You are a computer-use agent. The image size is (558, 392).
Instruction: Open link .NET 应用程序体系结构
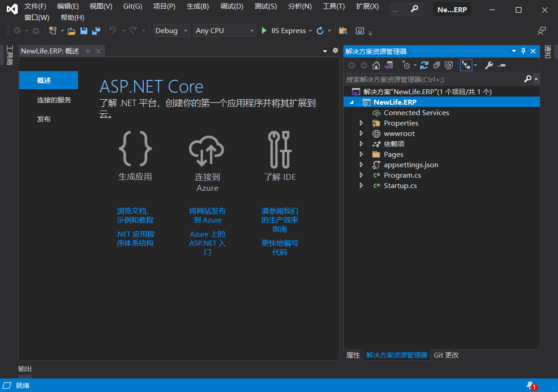135,239
